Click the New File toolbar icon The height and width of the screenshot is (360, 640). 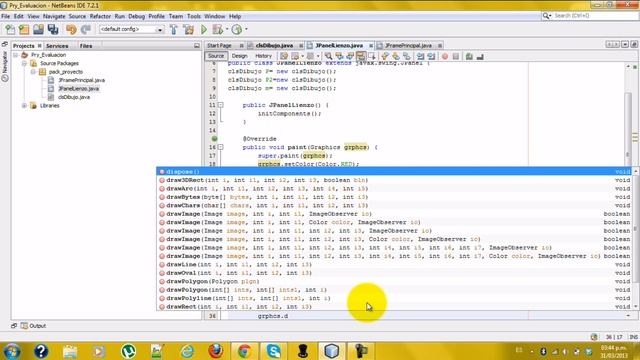(x=10, y=29)
